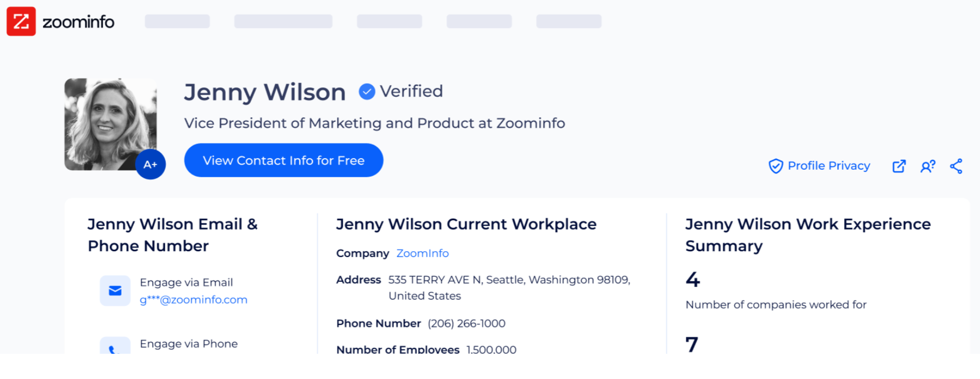This screenshot has height=379, width=980.
Task: Select the first placeholder nav menu item
Action: pos(177,22)
